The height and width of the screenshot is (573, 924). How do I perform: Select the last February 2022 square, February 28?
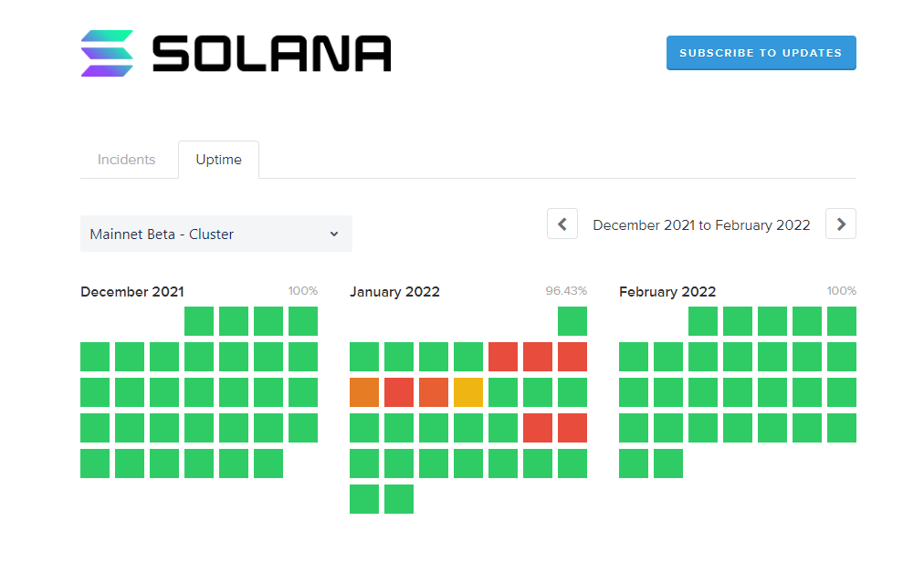point(668,464)
